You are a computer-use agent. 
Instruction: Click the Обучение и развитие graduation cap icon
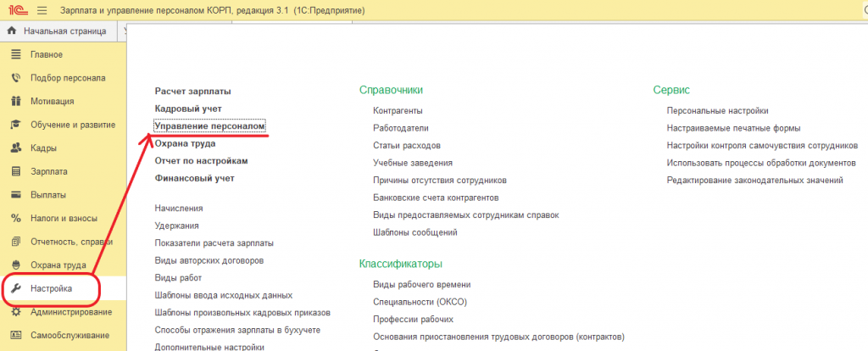click(x=16, y=125)
